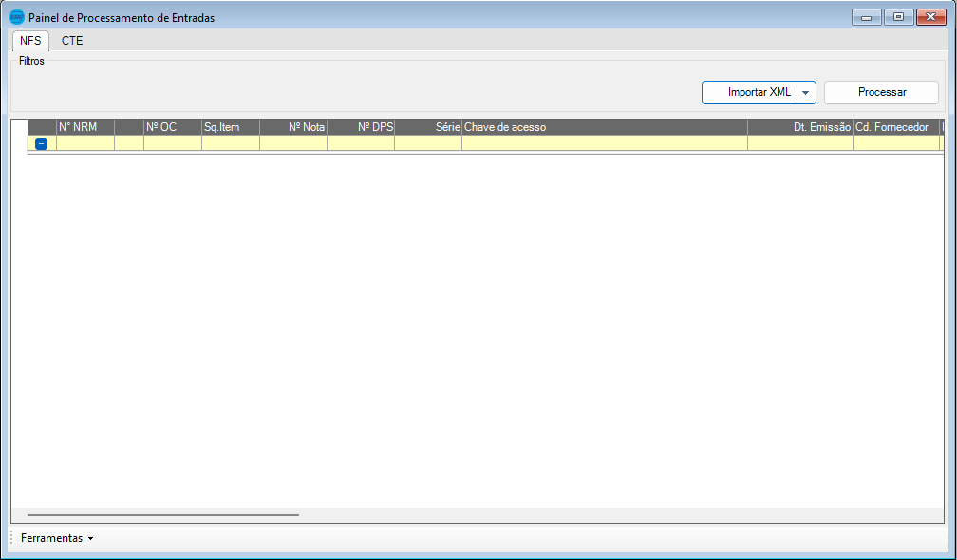Expand the Ferramentas menu
This screenshot has height=560, width=957.
[57, 538]
